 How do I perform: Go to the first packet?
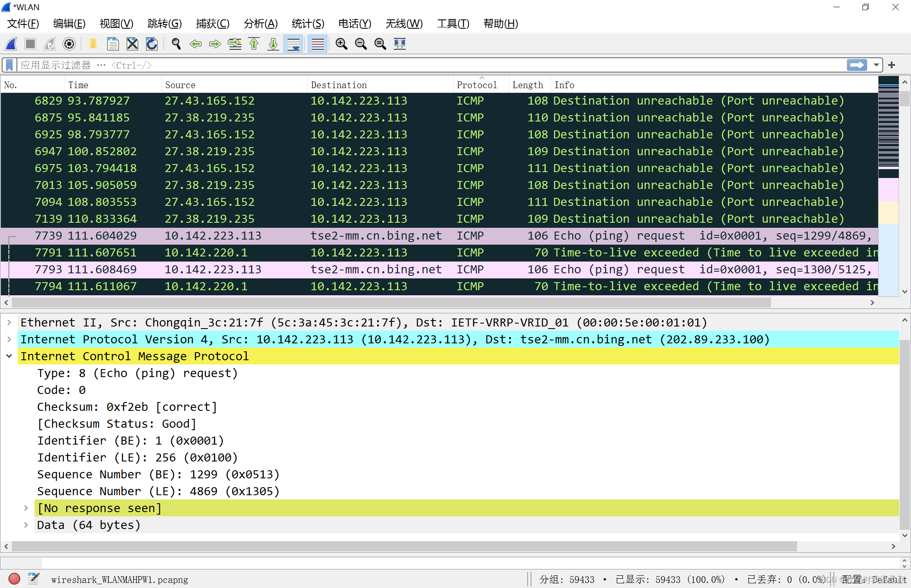[x=254, y=44]
